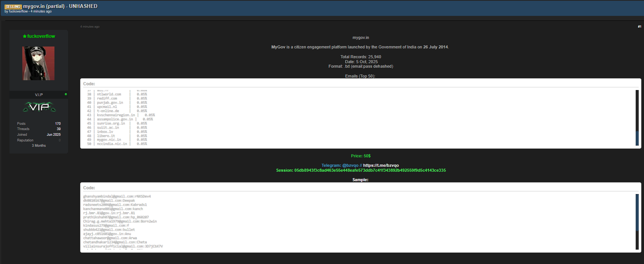Click the Threads count 39
This screenshot has width=644, height=264.
[x=59, y=129]
